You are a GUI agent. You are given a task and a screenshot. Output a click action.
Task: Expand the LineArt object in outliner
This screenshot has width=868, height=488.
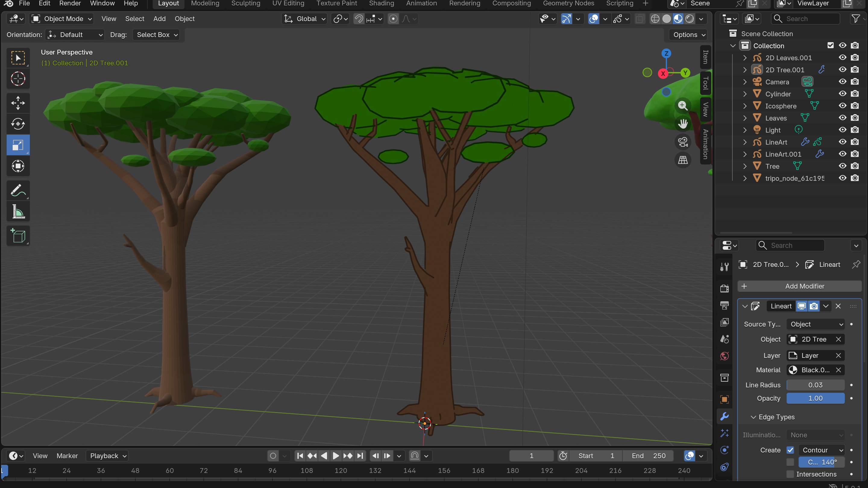[x=745, y=142]
